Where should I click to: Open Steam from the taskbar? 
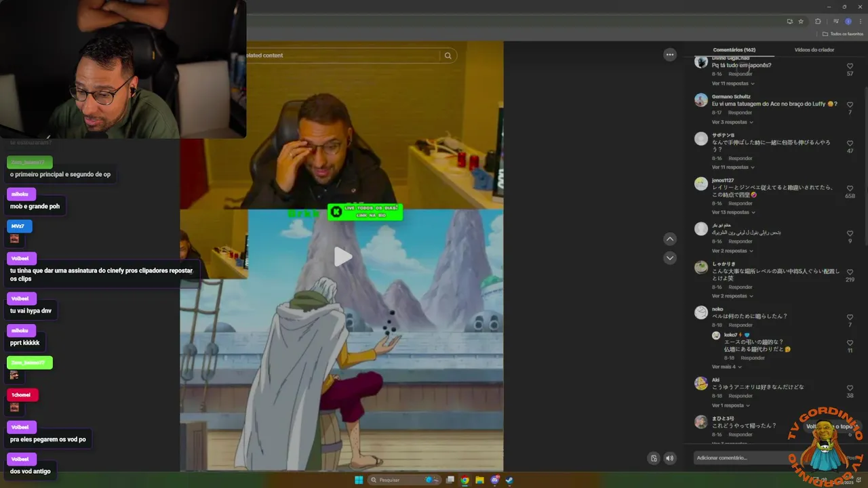point(509,480)
